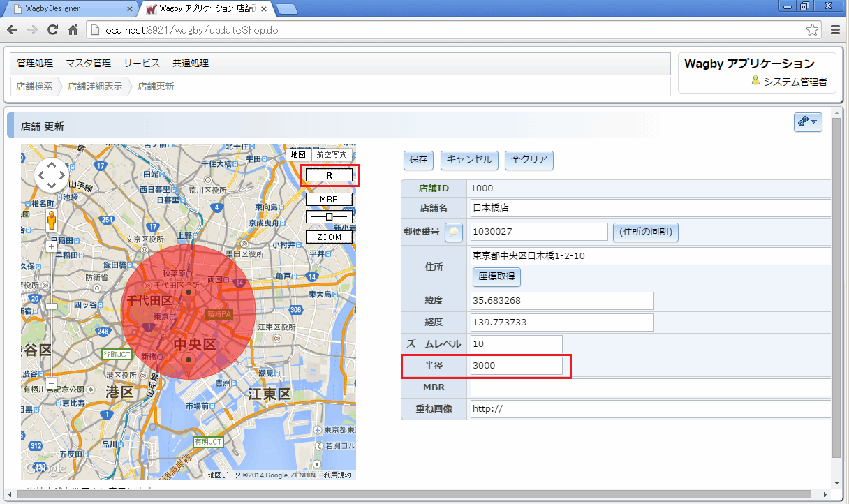Open the サービス menu
The width and height of the screenshot is (849, 504).
tap(142, 63)
